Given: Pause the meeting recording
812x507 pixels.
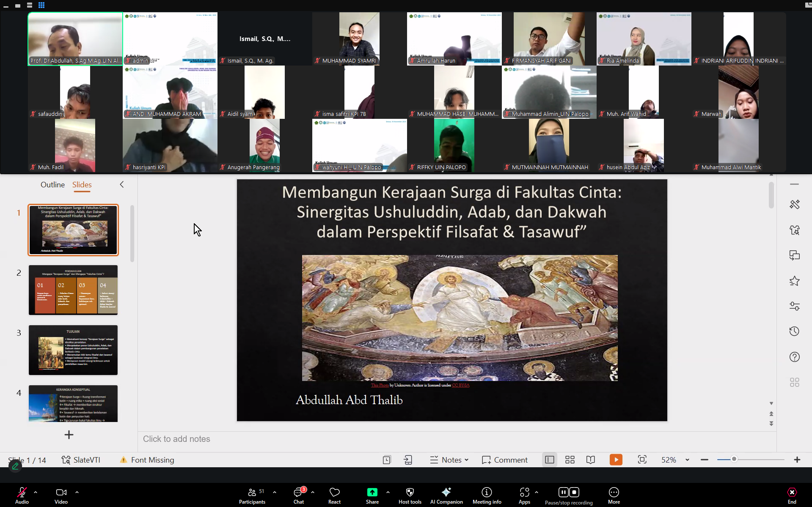Looking at the screenshot, I should 563,492.
